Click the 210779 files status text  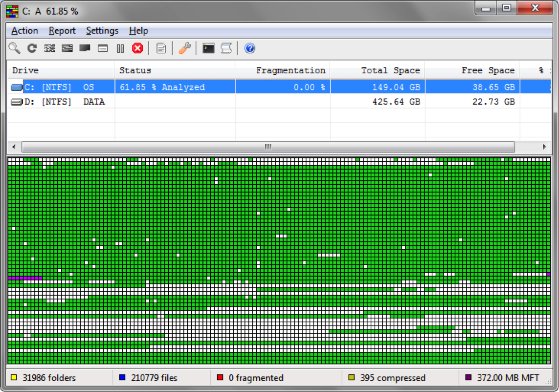click(x=154, y=378)
